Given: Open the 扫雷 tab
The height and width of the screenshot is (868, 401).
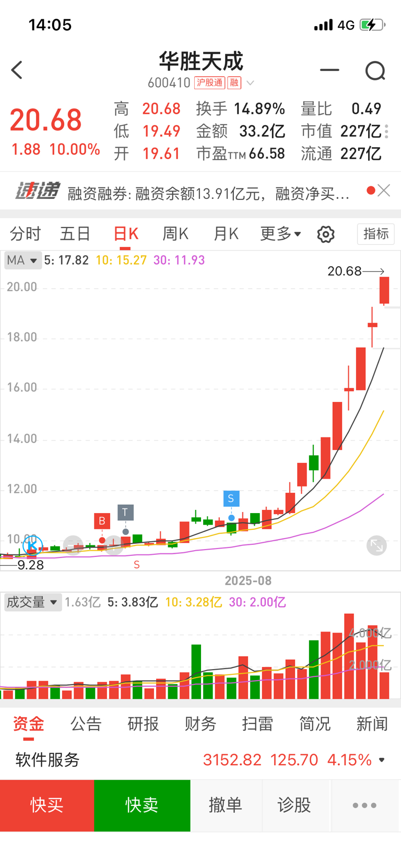Looking at the screenshot, I should pos(257,724).
